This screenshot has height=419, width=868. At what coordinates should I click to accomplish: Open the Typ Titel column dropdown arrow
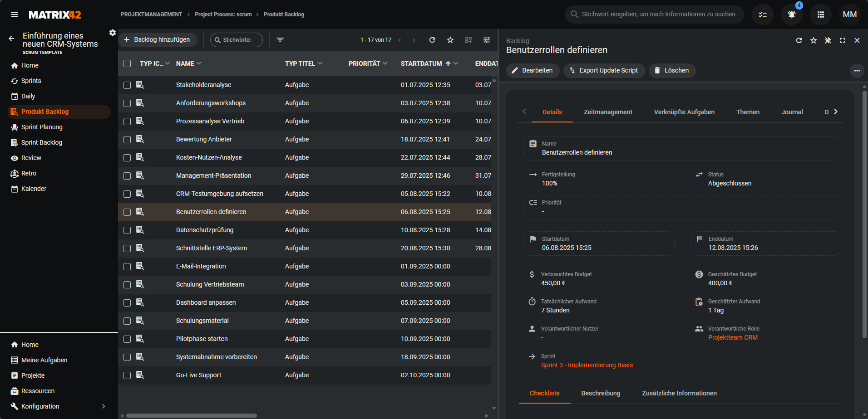(320, 63)
